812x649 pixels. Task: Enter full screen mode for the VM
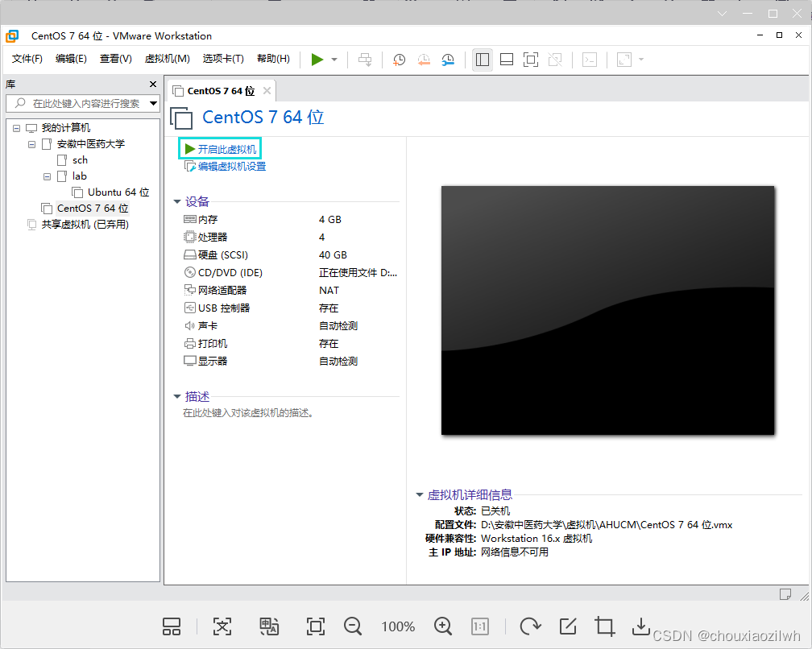point(529,59)
